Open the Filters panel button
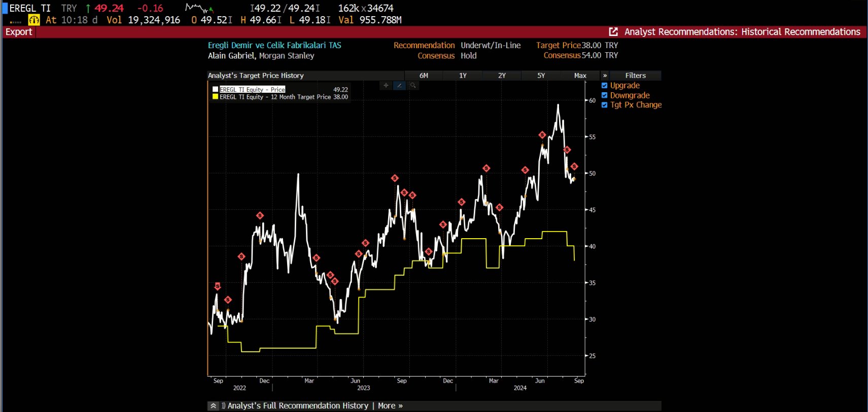Image resolution: width=868 pixels, height=412 pixels. pos(635,76)
